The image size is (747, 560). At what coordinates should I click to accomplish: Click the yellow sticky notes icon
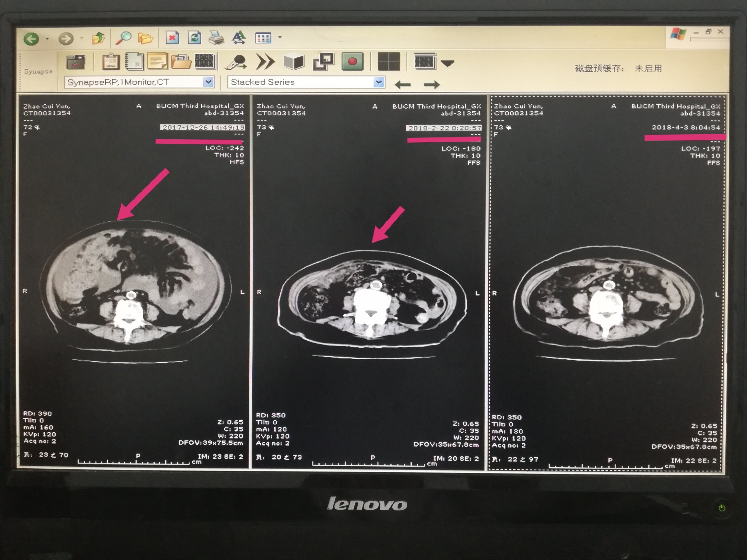point(157,62)
